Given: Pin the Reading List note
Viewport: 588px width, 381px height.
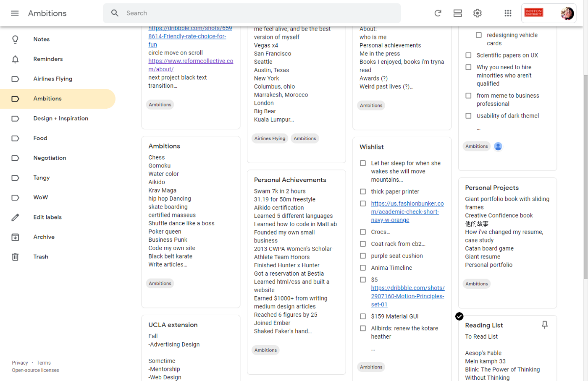Looking at the screenshot, I should tap(544, 325).
